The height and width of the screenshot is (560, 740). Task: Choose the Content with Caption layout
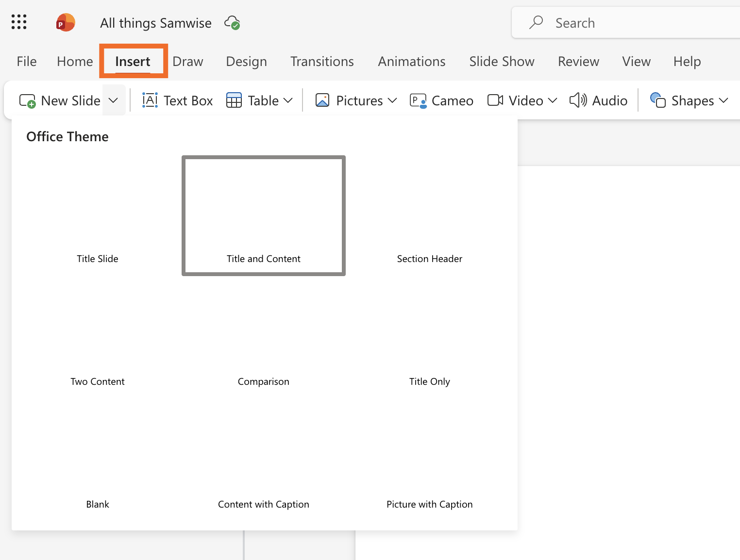pyautogui.click(x=264, y=461)
